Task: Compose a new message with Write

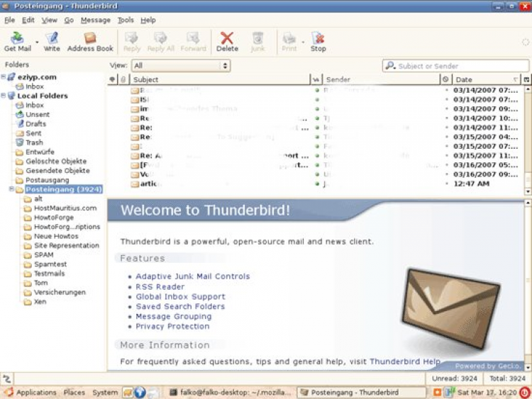Action: [x=52, y=42]
